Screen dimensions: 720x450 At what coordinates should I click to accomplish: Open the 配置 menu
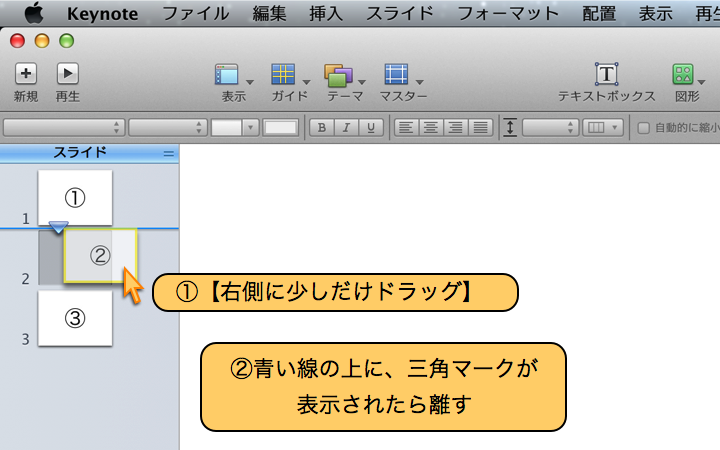click(x=599, y=13)
